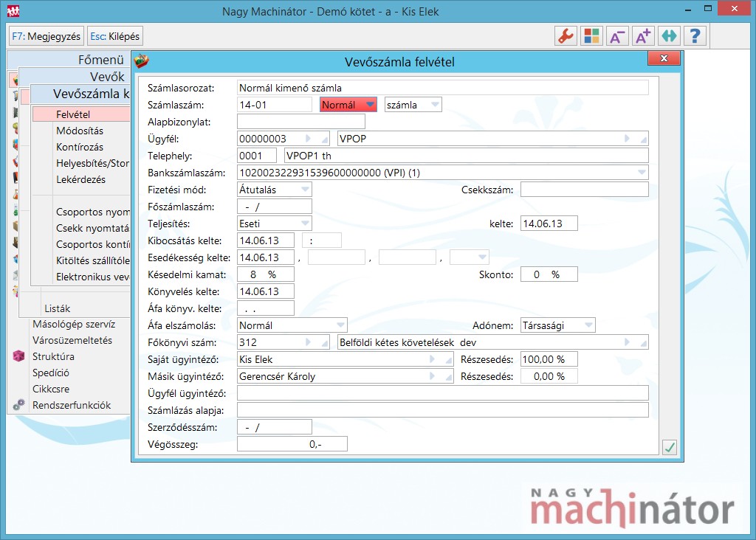Close the Vevőszámla felvétel dialog
This screenshot has width=756, height=540.
coord(664,58)
